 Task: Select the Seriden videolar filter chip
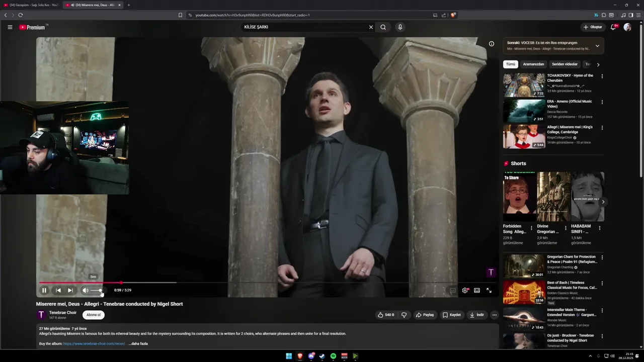[565, 64]
